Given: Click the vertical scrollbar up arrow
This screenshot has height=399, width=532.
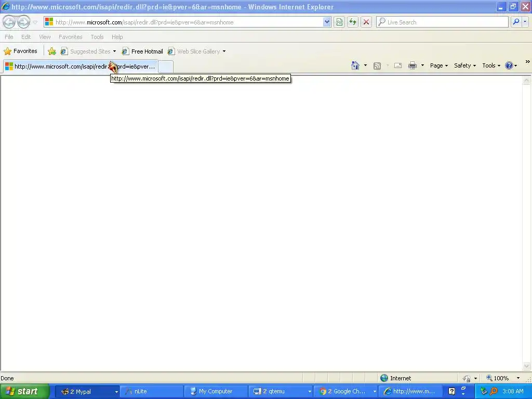Looking at the screenshot, I should [x=526, y=81].
